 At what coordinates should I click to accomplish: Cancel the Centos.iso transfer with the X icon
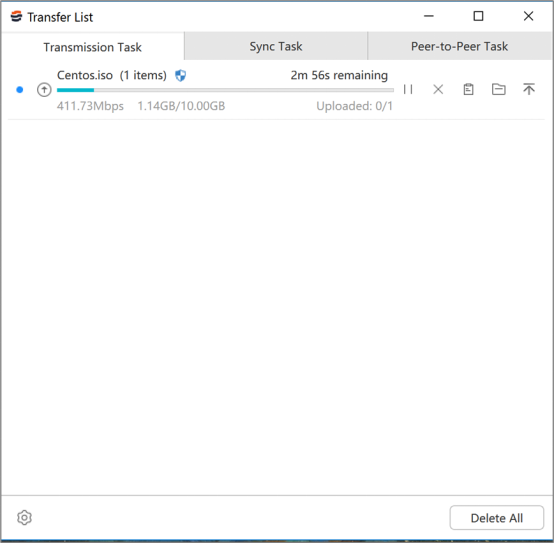[438, 89]
